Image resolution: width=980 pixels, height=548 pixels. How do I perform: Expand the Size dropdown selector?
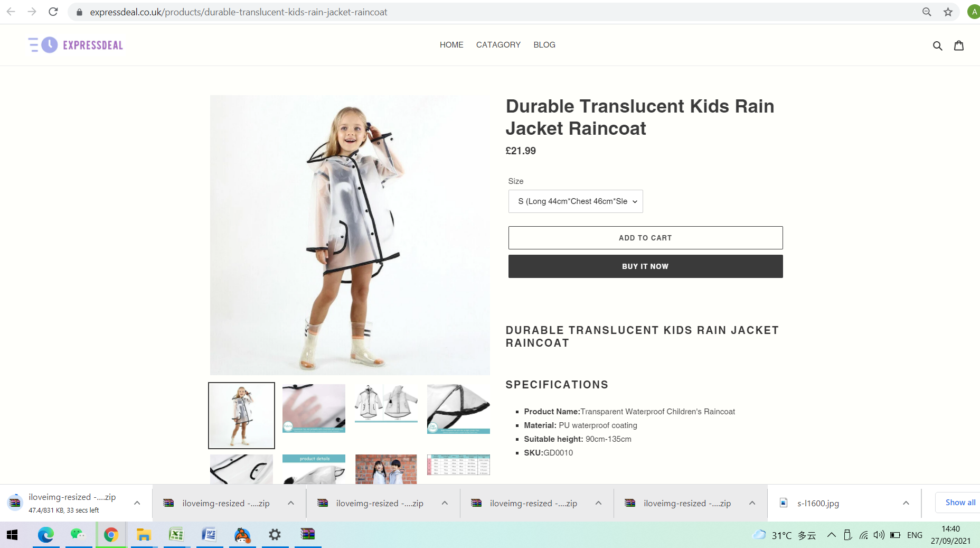click(x=576, y=201)
